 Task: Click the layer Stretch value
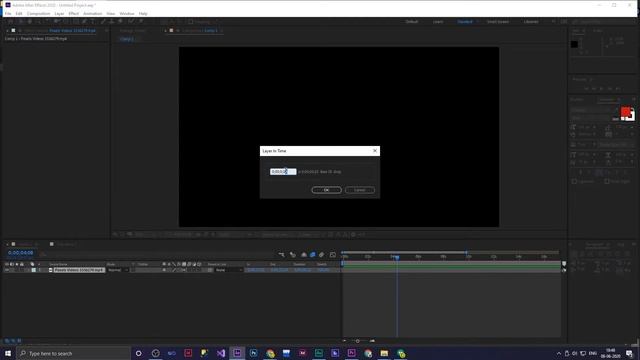[323, 270]
